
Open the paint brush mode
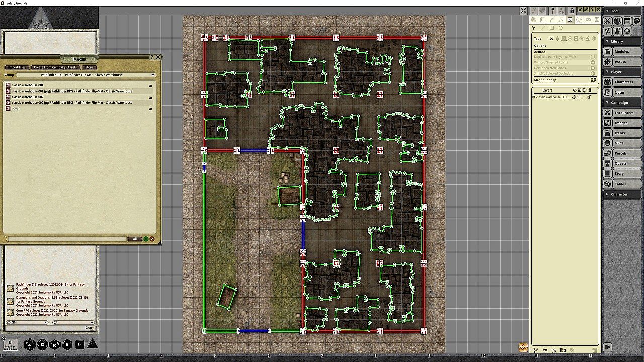[x=552, y=20]
